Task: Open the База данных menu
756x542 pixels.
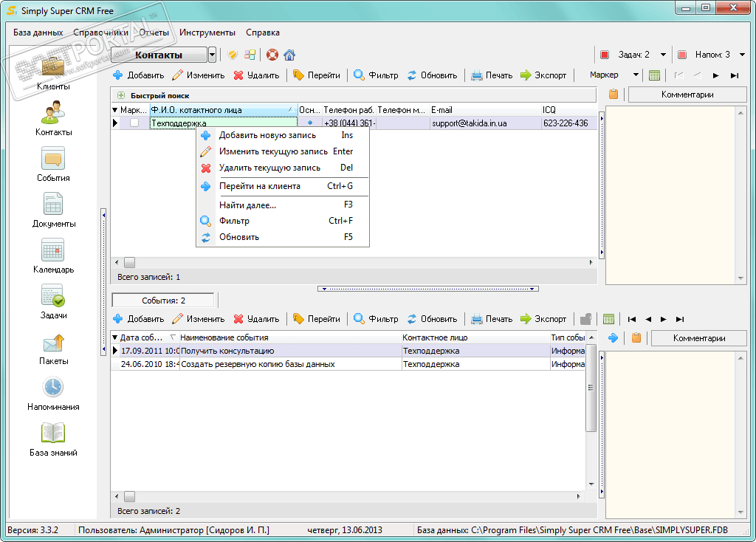Action: pyautogui.click(x=38, y=32)
